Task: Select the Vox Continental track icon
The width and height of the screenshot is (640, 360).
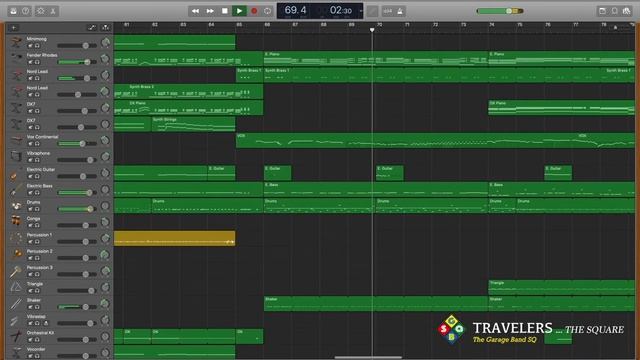Action: [16, 140]
